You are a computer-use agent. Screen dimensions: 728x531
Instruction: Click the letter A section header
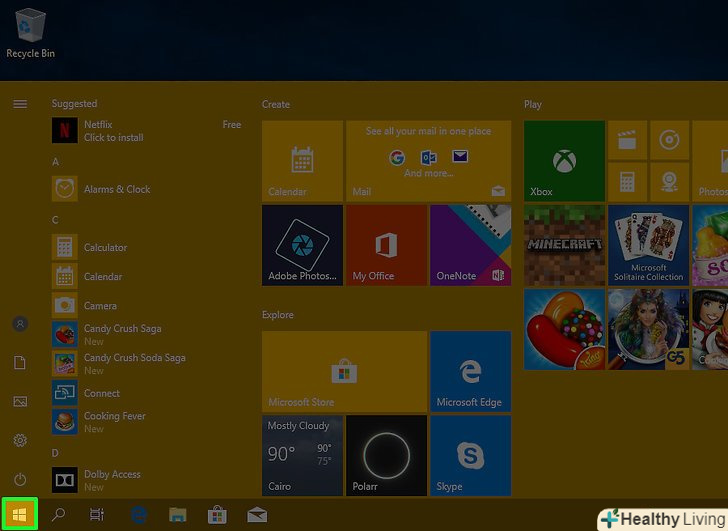[55, 162]
